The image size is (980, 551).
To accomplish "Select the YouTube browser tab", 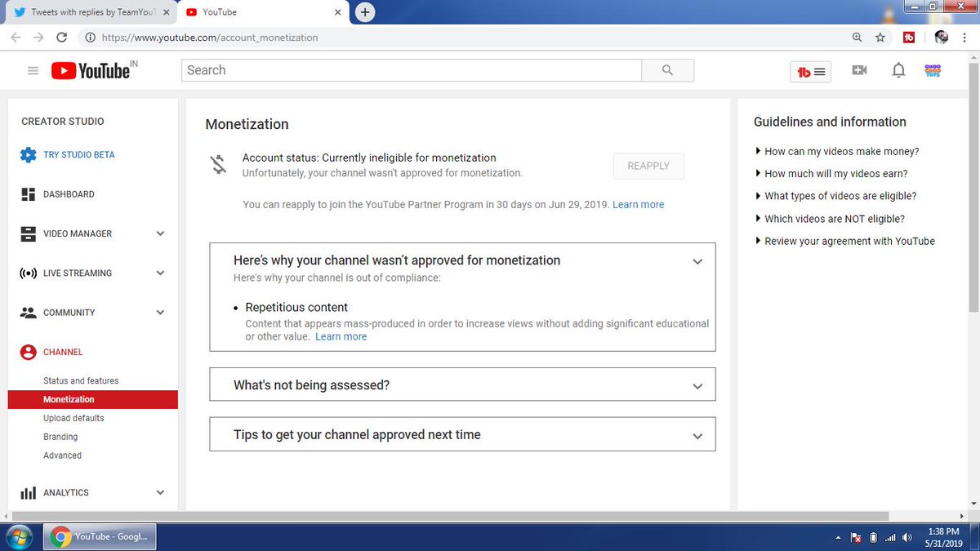I will click(x=261, y=12).
